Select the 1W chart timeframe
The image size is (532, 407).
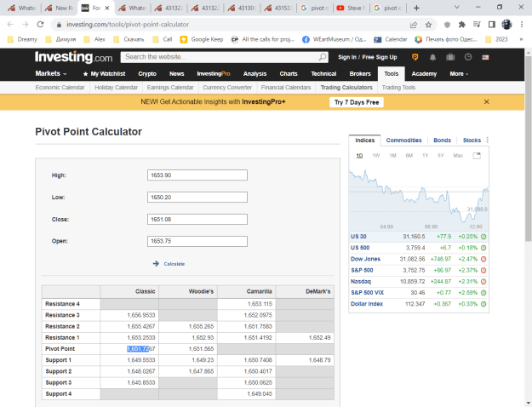tap(376, 156)
